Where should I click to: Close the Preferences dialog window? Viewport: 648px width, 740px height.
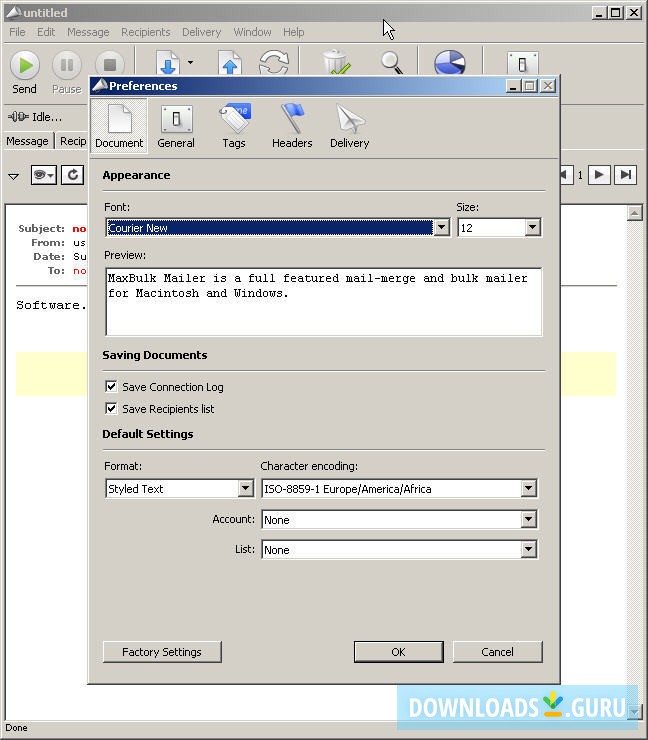[x=547, y=86]
